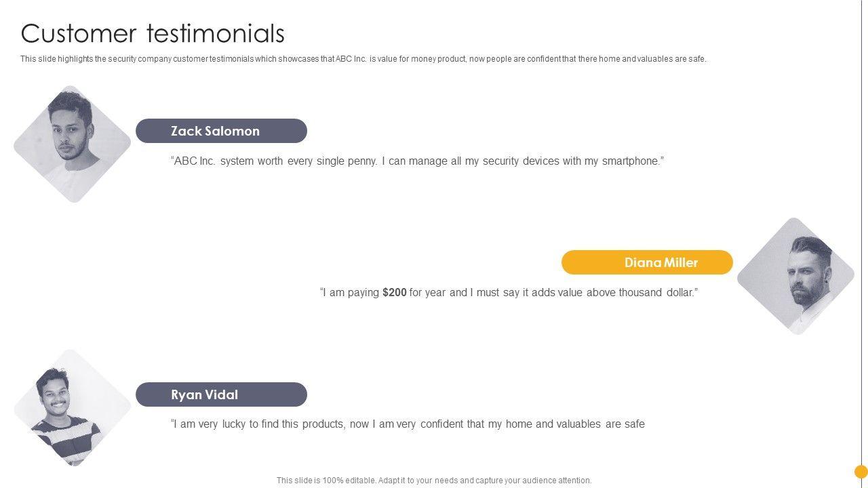868x488 pixels.
Task: Click the bold $200 amount
Action: click(395, 293)
